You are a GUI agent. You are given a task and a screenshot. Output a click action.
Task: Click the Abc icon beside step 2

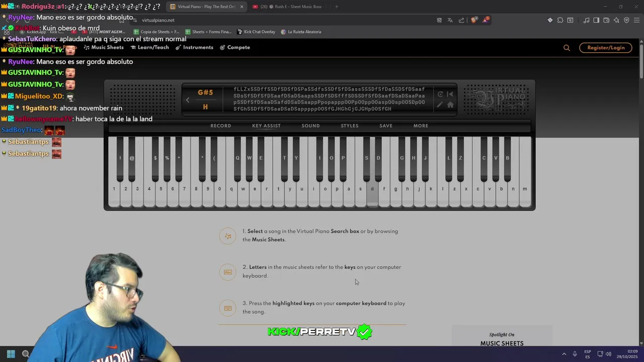(x=228, y=272)
